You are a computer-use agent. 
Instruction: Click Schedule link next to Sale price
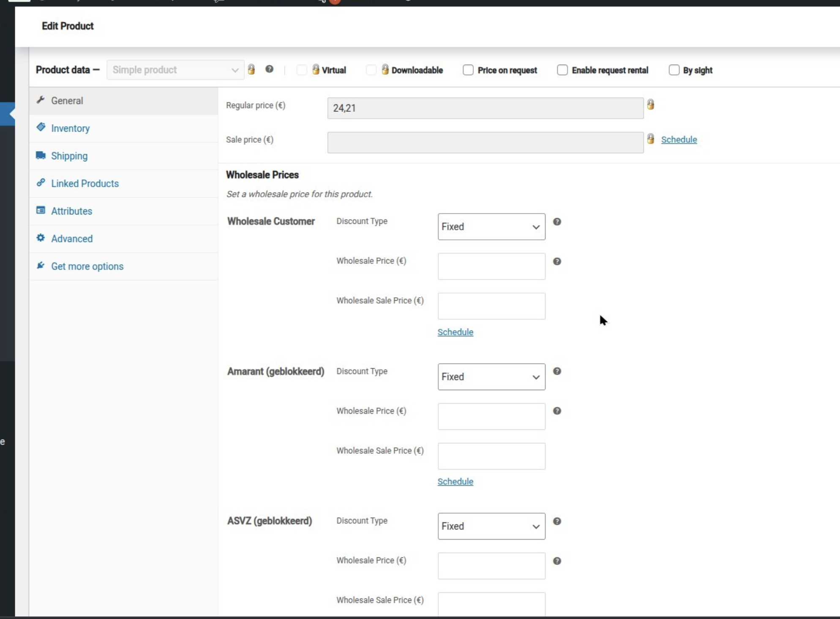[x=679, y=140]
